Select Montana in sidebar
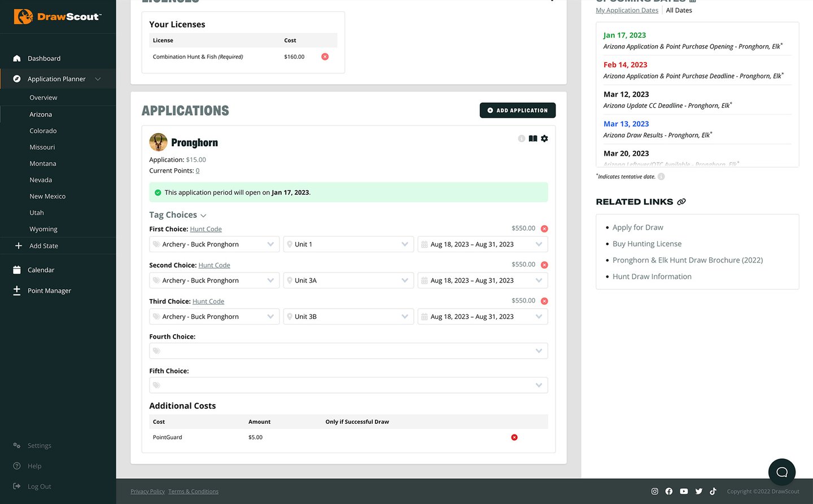This screenshot has height=504, width=813. point(43,163)
